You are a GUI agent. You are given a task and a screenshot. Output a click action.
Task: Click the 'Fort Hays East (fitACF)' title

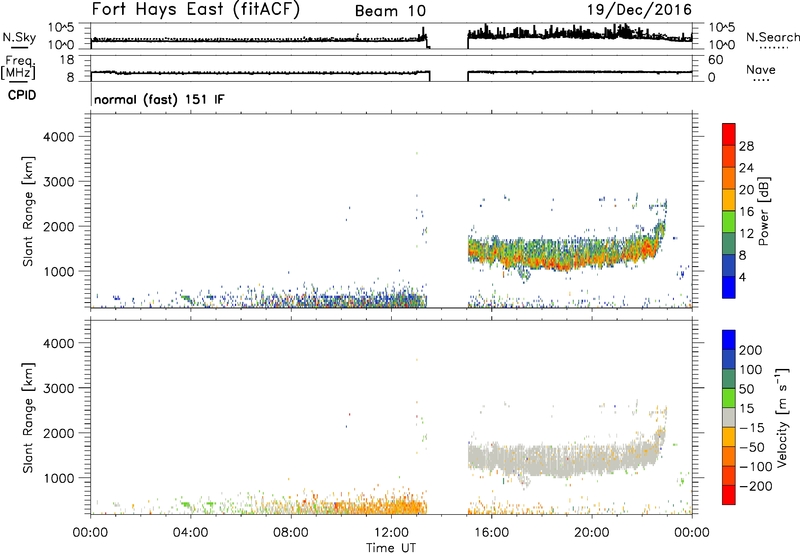(195, 9)
